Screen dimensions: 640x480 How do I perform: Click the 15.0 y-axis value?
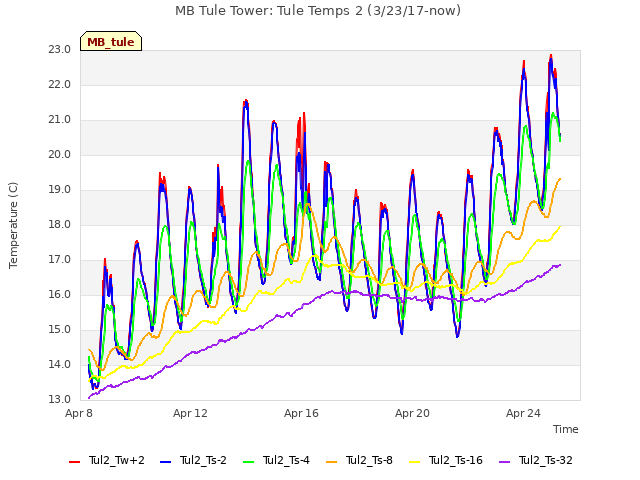[60, 330]
